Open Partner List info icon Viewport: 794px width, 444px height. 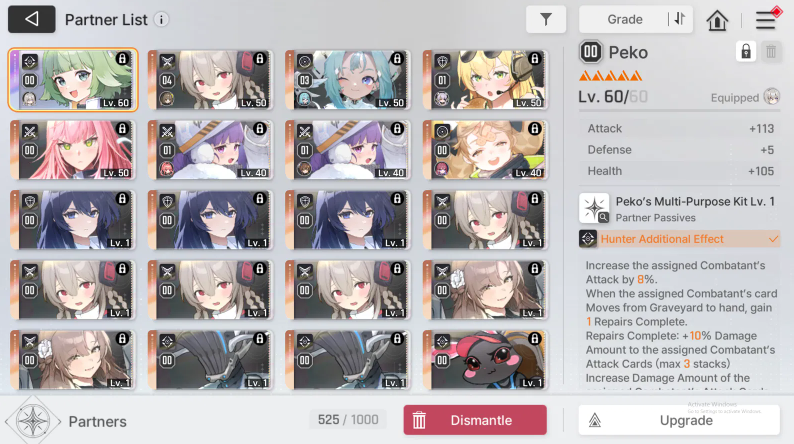[x=162, y=20]
